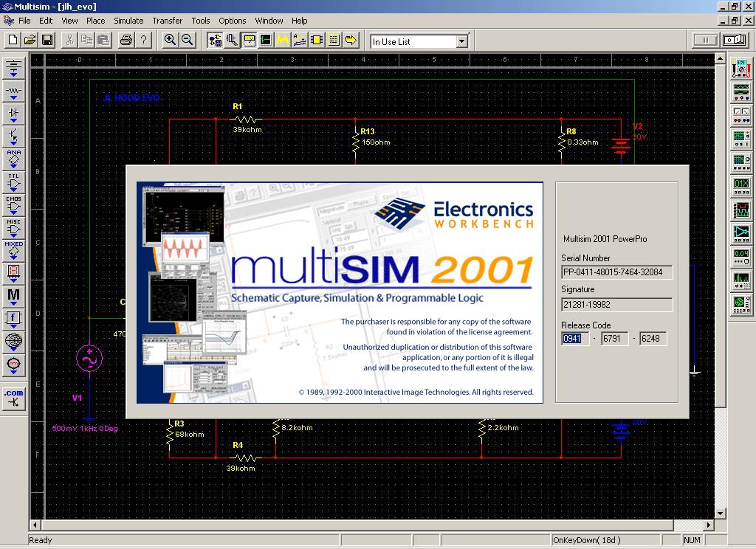Print the schematic
756x549 pixels.
(126, 40)
